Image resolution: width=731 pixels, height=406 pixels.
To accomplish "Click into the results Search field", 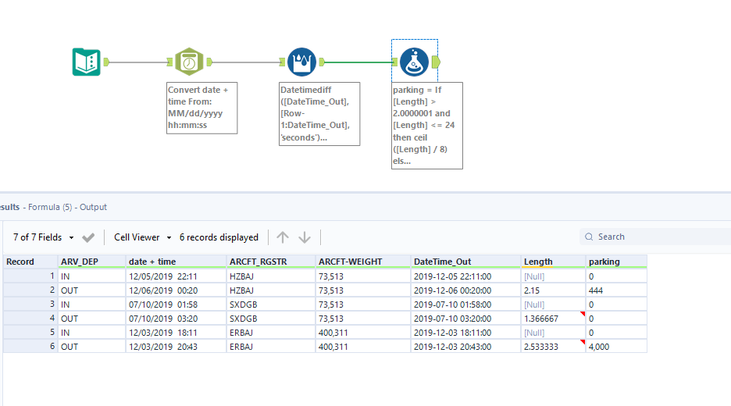I will coord(662,237).
